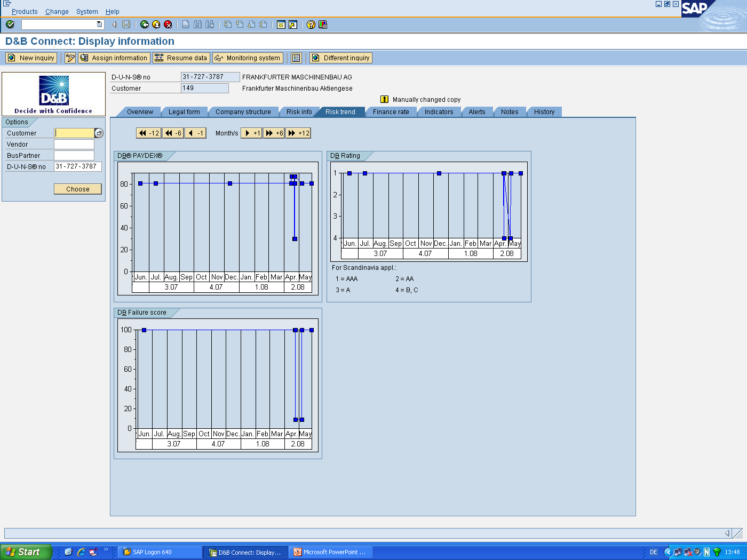Click the Customer number 149 field
The width and height of the screenshot is (747, 560).
205,88
